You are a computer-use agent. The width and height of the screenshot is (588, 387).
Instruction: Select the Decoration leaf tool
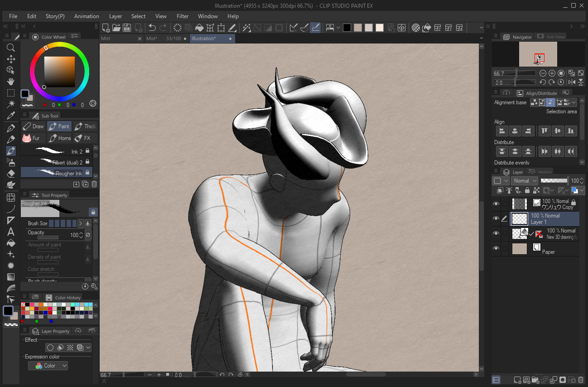[11, 184]
